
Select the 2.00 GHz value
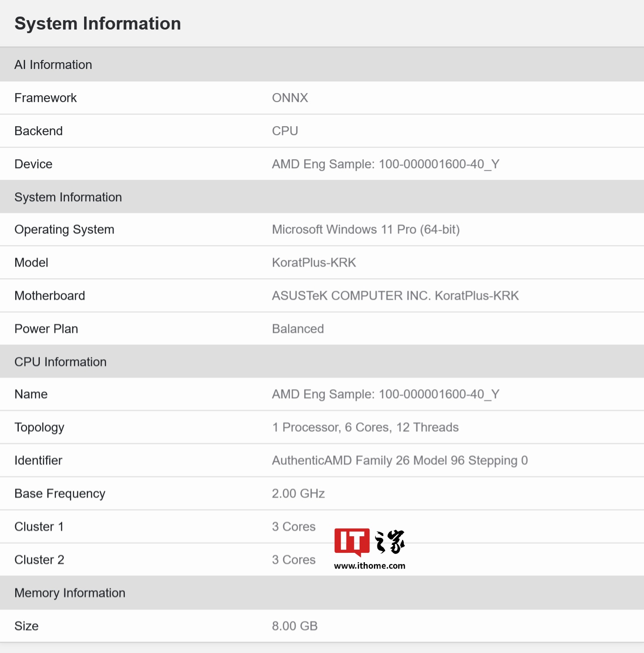298,493
